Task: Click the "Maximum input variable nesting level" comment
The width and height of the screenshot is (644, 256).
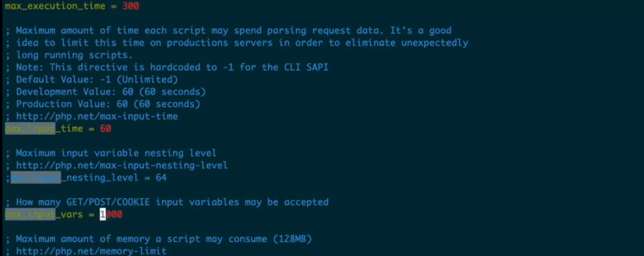Action: click(x=116, y=153)
